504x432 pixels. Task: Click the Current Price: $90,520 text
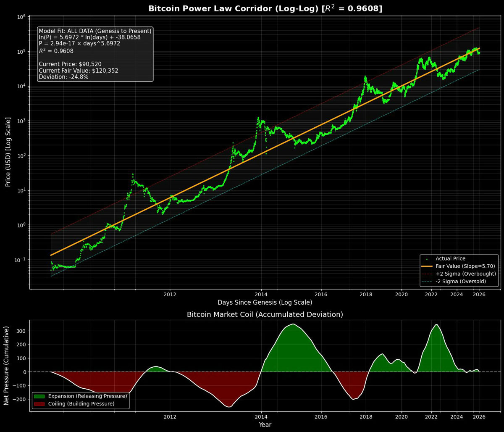pos(70,64)
